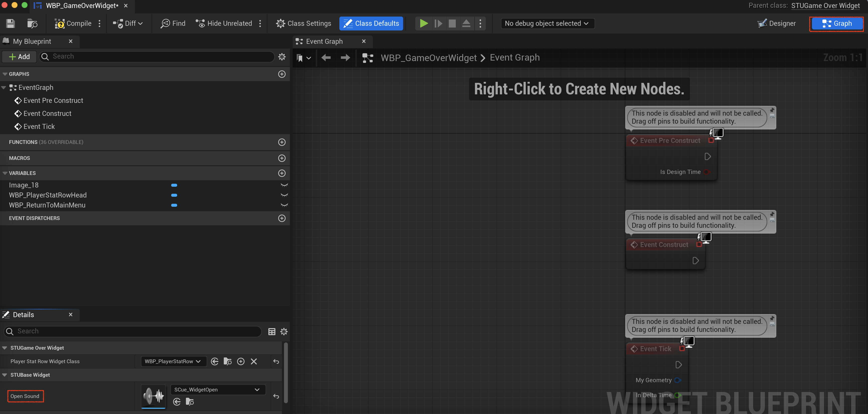The image size is (868, 414).
Task: Navigate back in graph history
Action: (326, 58)
